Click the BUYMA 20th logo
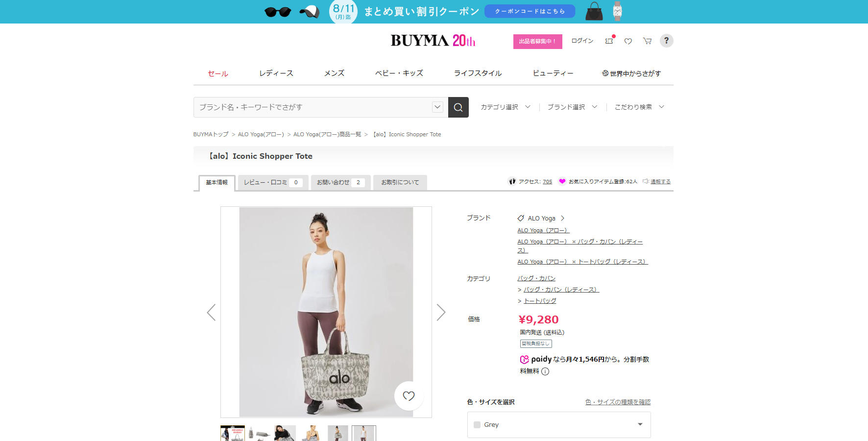This screenshot has height=441, width=868. (433, 40)
